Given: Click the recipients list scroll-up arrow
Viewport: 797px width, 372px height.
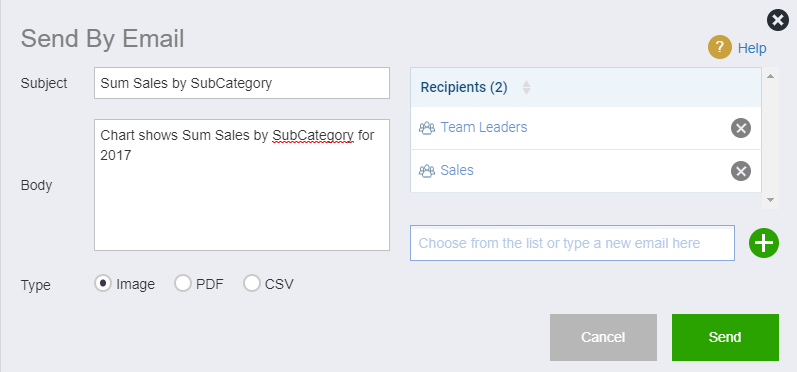Looking at the screenshot, I should 770,76.
